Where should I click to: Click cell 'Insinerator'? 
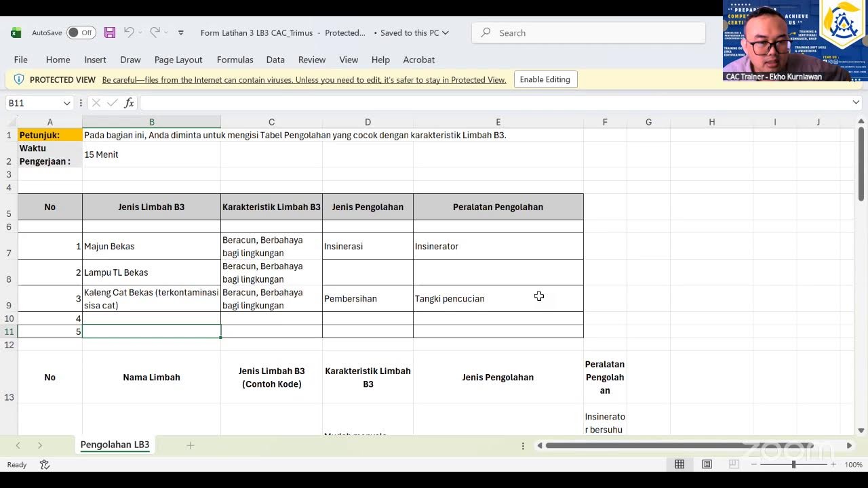pyautogui.click(x=498, y=246)
